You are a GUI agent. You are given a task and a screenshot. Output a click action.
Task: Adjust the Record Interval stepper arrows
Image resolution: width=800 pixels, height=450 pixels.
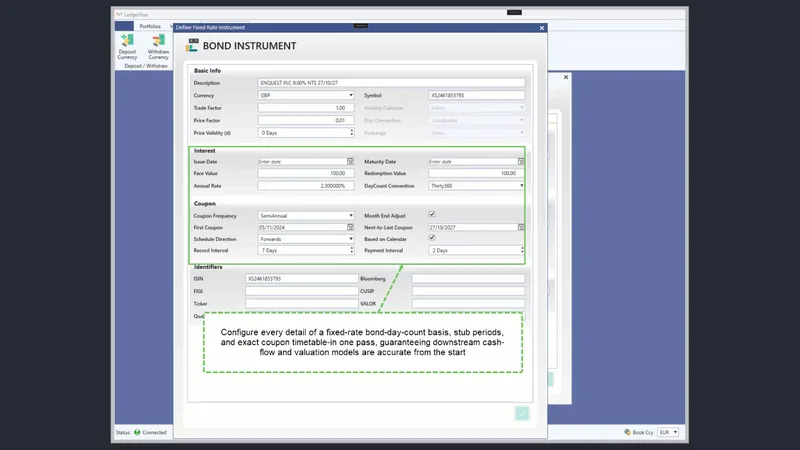351,251
